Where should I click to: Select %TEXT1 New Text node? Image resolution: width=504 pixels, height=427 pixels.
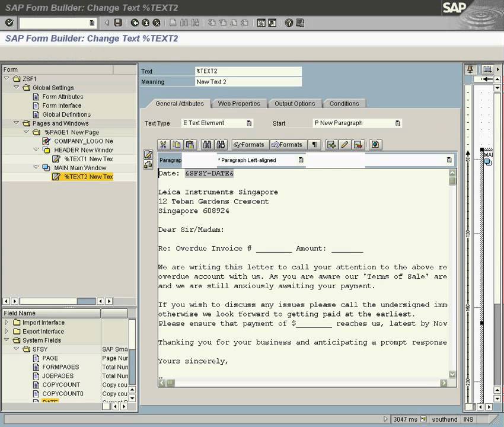click(89, 159)
